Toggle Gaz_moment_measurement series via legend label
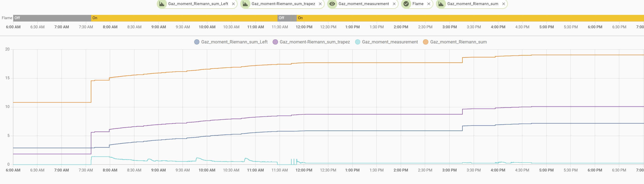The image size is (644, 184). (x=390, y=42)
